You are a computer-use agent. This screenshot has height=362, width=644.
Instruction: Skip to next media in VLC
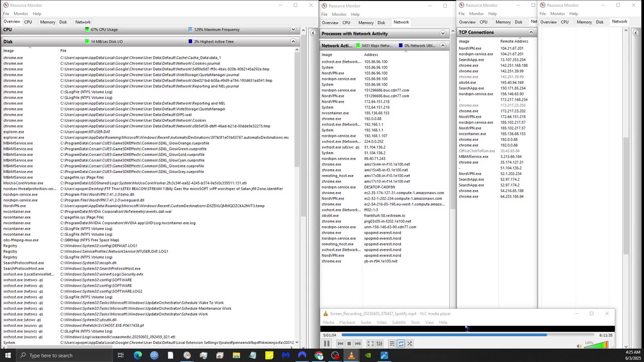[x=358, y=344]
